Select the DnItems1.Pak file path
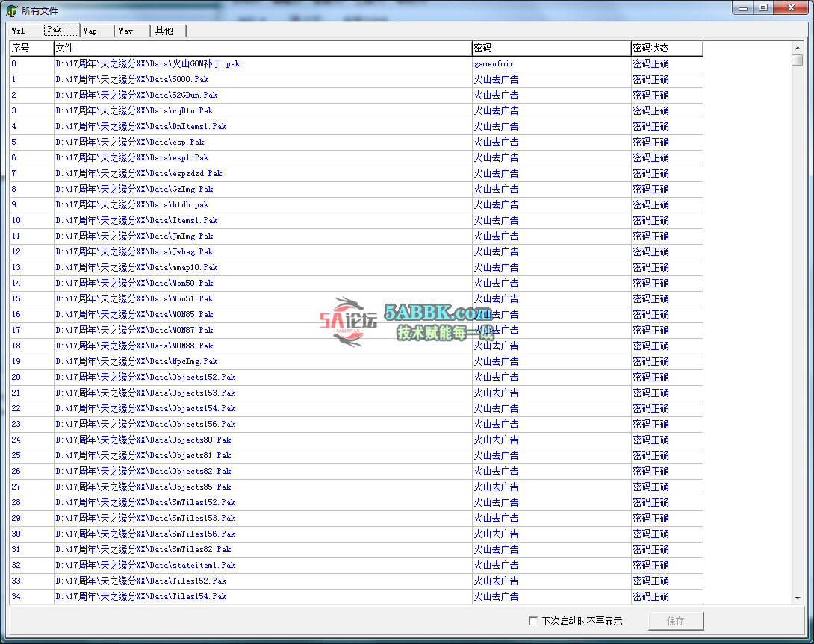814x644 pixels. [140, 126]
